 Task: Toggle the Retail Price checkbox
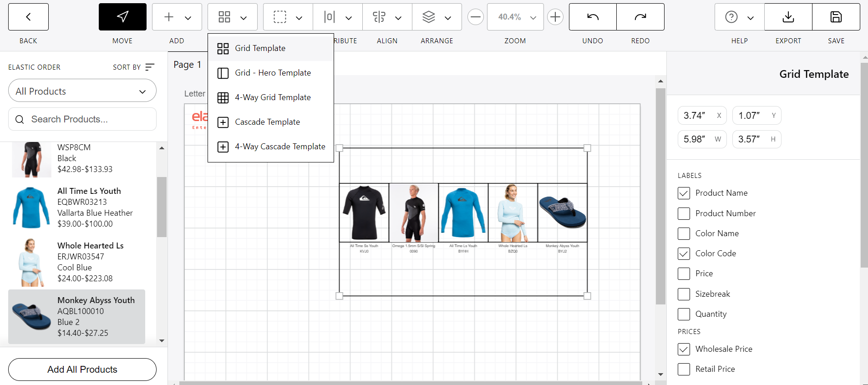tap(684, 369)
